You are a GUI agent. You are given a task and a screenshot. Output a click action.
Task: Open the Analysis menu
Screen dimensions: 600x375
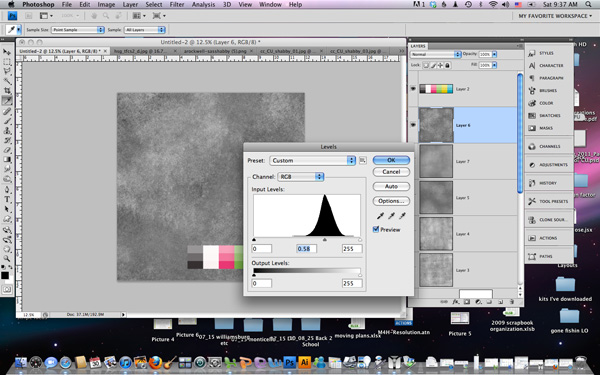tap(203, 5)
